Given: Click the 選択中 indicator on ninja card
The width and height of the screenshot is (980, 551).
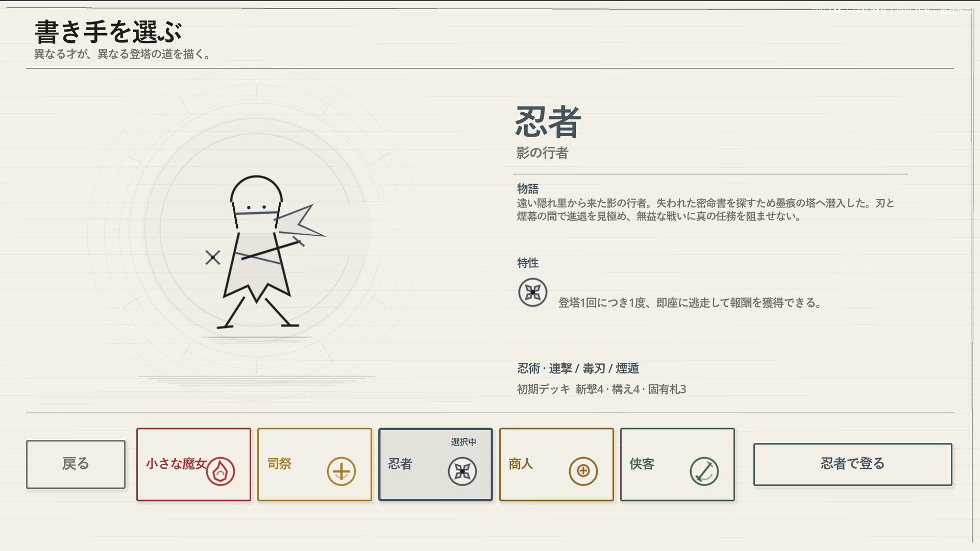Looking at the screenshot, I should point(463,442).
